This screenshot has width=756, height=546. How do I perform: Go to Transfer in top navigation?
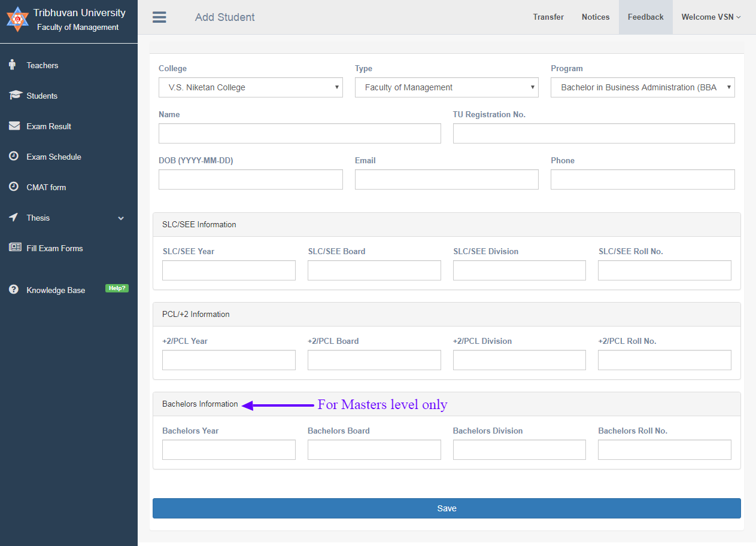click(x=548, y=17)
